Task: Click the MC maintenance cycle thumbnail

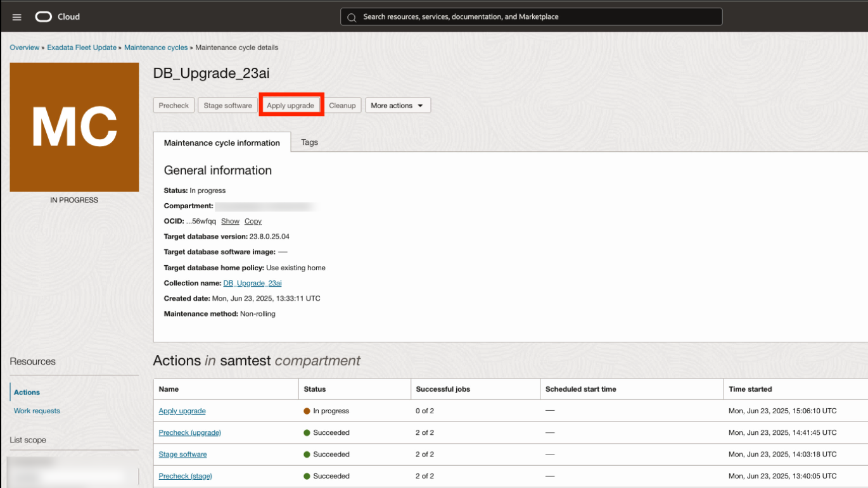Action: [74, 127]
